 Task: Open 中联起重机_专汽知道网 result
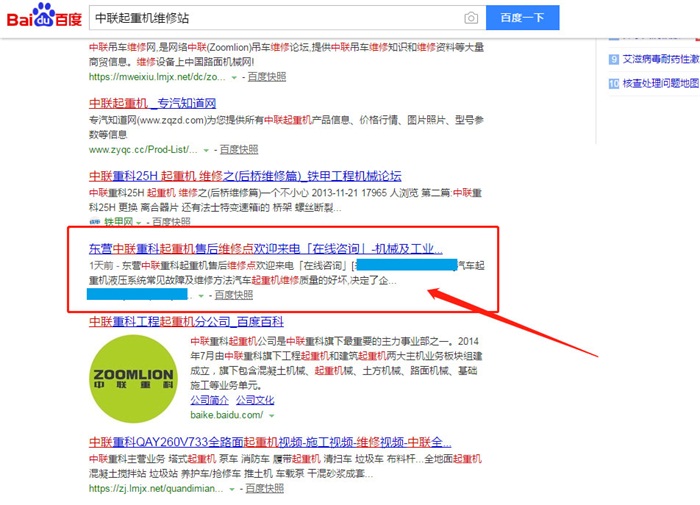click(152, 104)
